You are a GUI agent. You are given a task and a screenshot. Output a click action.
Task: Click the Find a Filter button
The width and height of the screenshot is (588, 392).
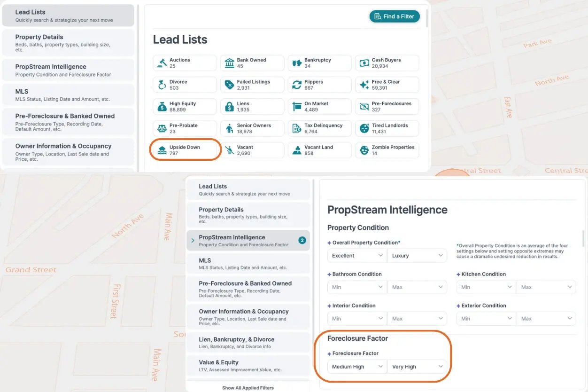395,16
